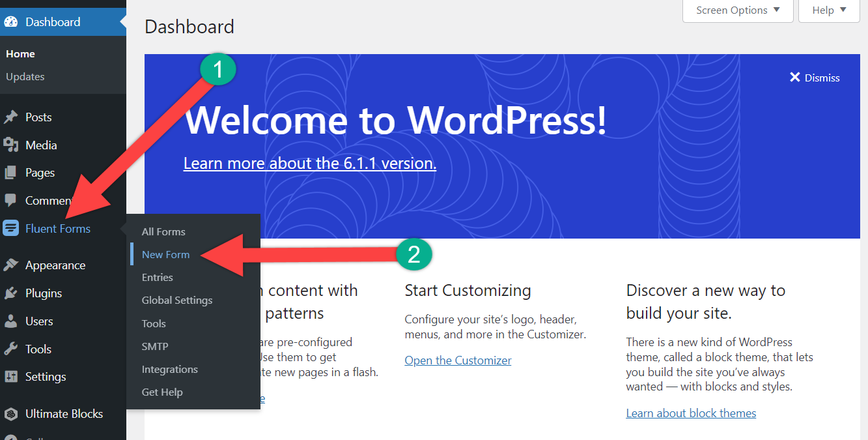This screenshot has height=440, width=868.
Task: Select Entries in Fluent Forms flyout
Action: [x=158, y=277]
